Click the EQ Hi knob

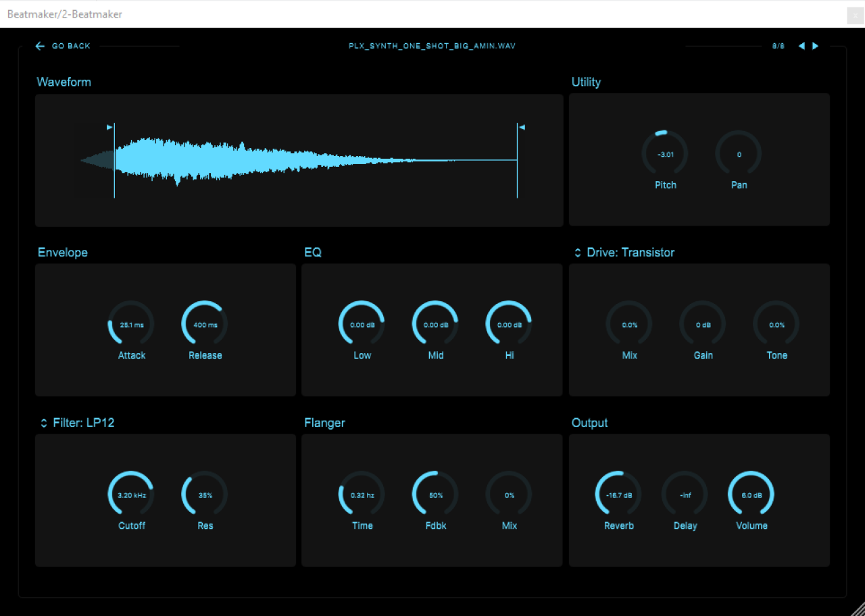[509, 324]
